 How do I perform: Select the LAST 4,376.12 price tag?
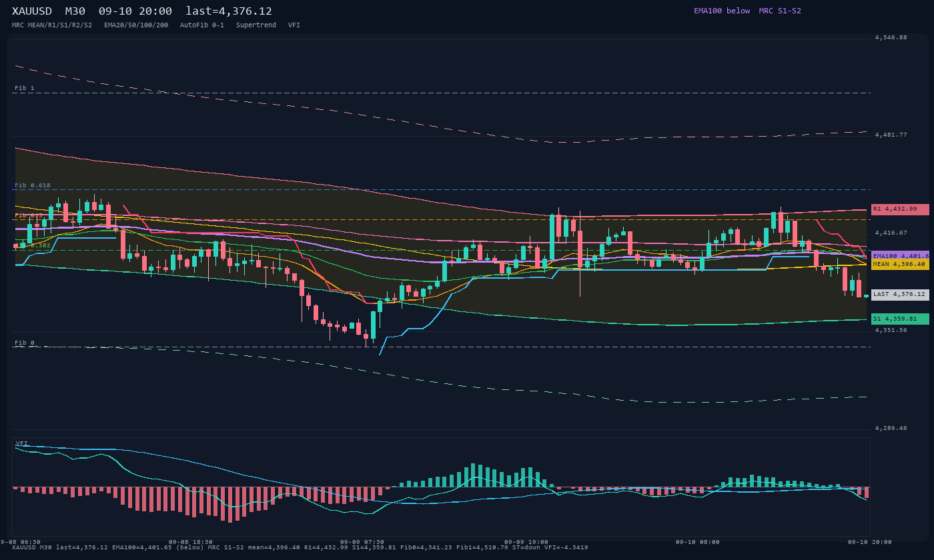pyautogui.click(x=900, y=294)
